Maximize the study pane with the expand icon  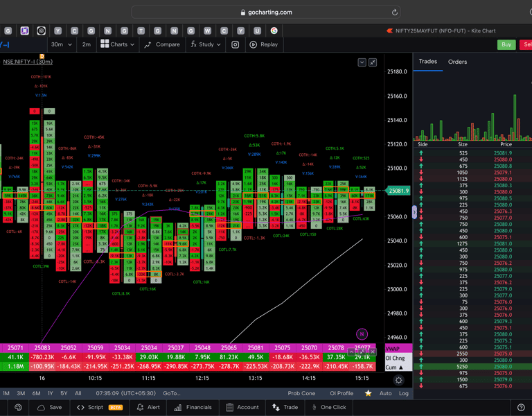[x=362, y=352]
